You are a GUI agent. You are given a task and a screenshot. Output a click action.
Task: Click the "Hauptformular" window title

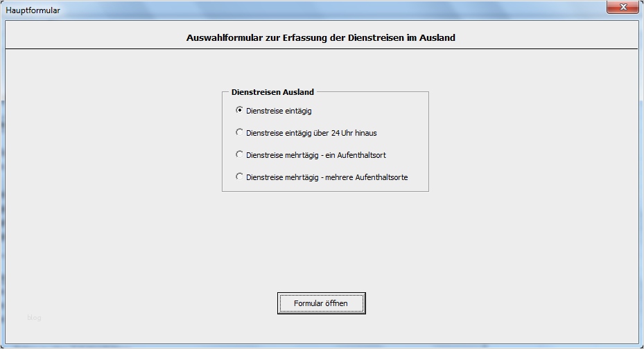click(x=33, y=10)
